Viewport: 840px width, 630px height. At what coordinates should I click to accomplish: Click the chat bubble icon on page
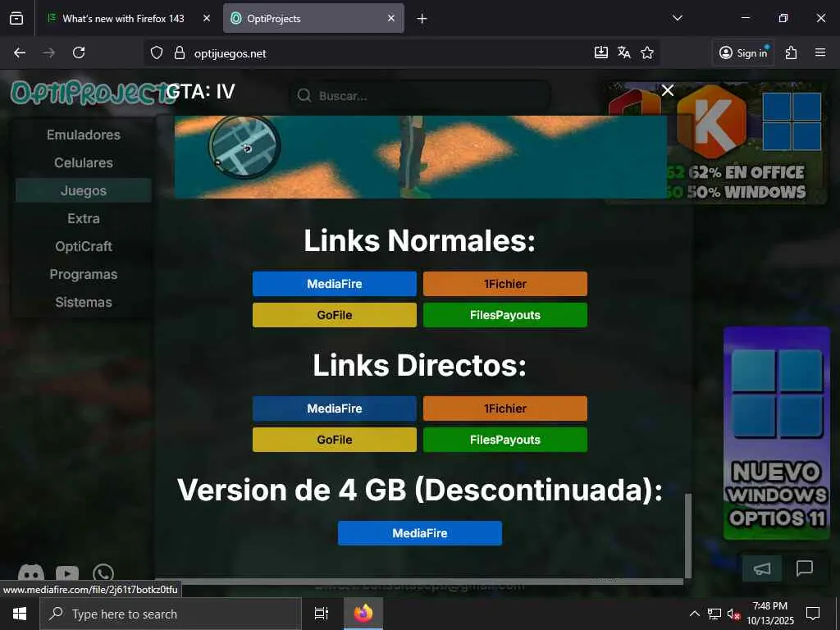pos(805,568)
